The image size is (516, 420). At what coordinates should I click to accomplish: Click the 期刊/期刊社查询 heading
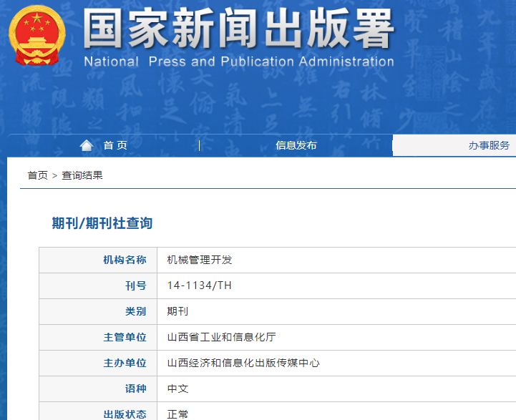(x=102, y=223)
